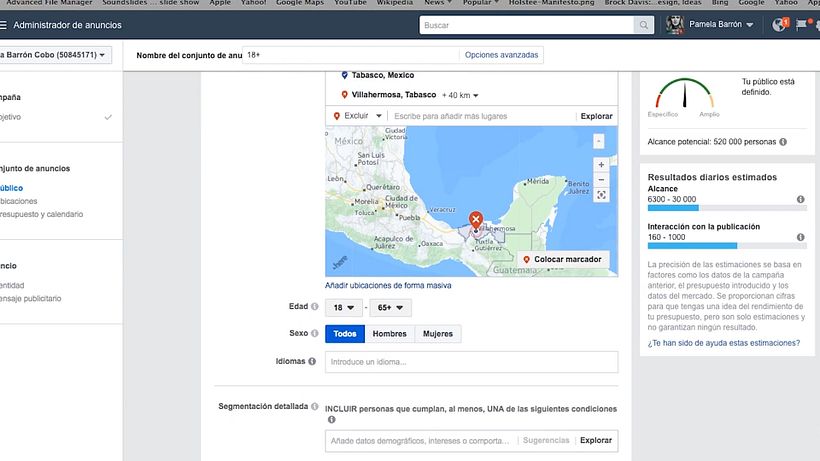The width and height of the screenshot is (820, 461).
Task: Open the + 40 km radius dropdown
Action: [x=460, y=95]
